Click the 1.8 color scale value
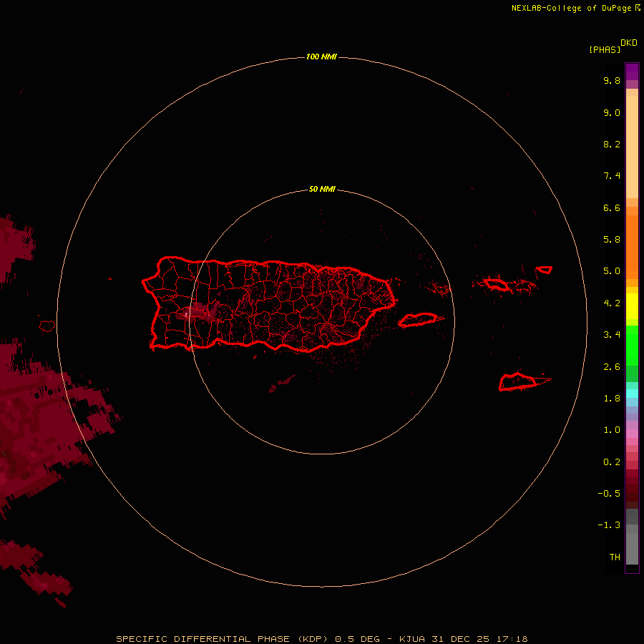Viewport: 644px width, 644px height. click(x=612, y=399)
